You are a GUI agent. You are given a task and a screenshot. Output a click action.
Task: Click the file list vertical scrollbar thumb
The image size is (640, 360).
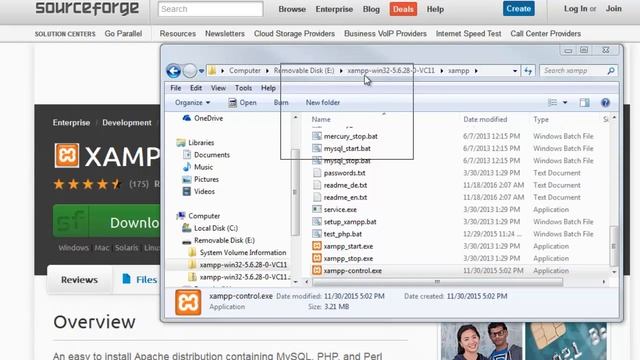613,245
